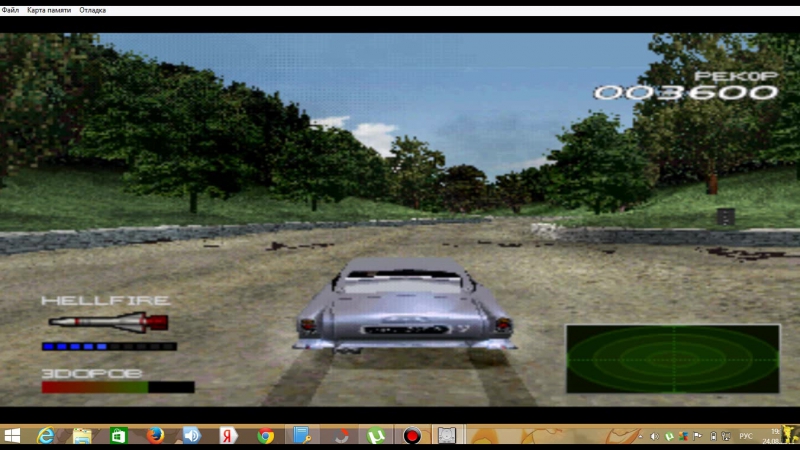Screen dimensions: 800x450
Task: Open Action Center flag icon
Action: point(697,436)
